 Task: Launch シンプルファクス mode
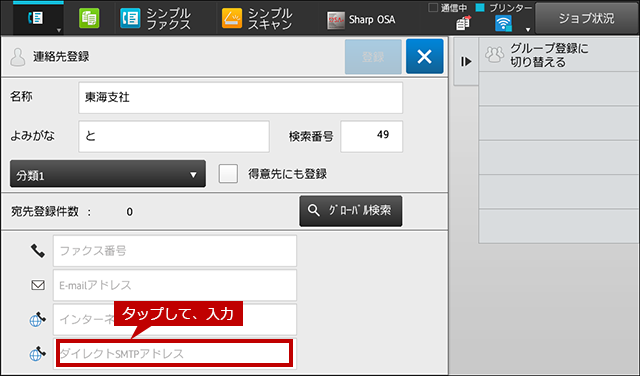click(156, 19)
